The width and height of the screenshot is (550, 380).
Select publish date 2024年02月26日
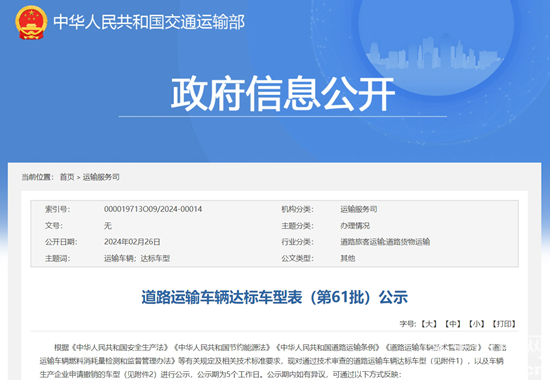[x=132, y=242]
